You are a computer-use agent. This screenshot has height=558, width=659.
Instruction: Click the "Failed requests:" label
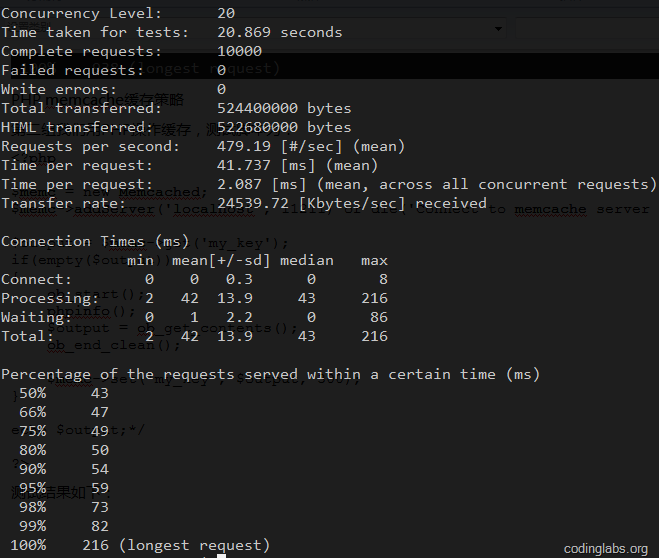pyautogui.click(x=73, y=70)
